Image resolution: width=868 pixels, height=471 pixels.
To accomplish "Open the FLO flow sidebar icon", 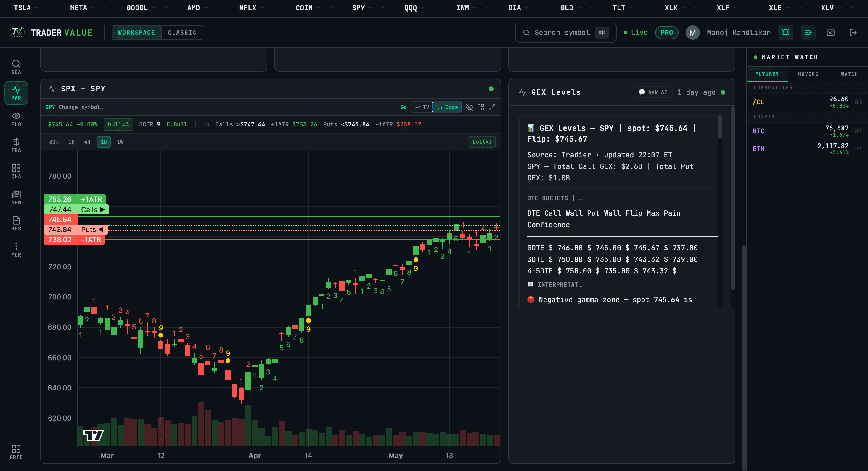I will coord(16,119).
